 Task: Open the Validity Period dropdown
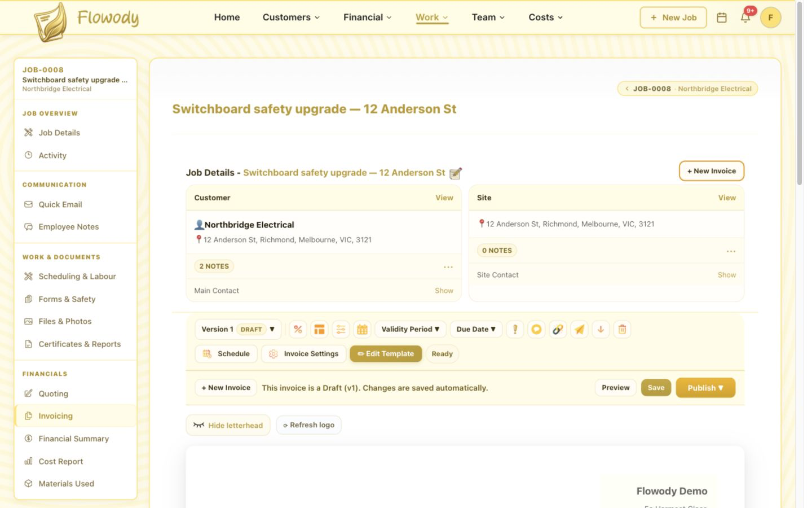pyautogui.click(x=410, y=329)
